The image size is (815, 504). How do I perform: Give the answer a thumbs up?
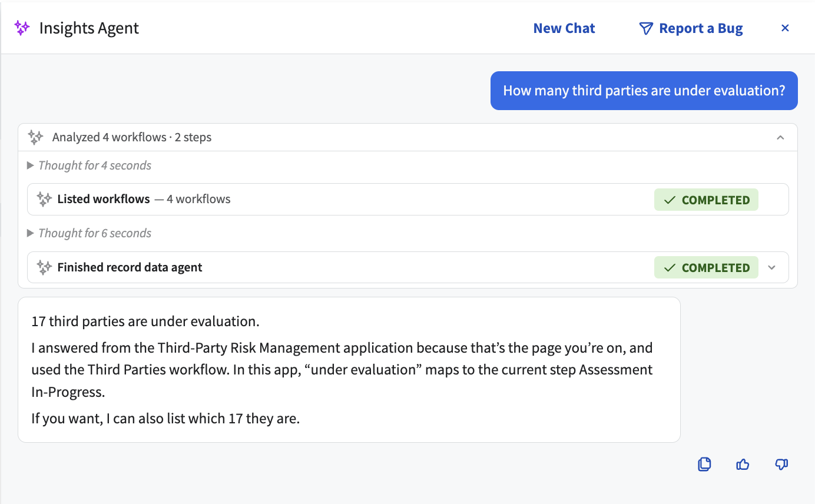pyautogui.click(x=743, y=465)
